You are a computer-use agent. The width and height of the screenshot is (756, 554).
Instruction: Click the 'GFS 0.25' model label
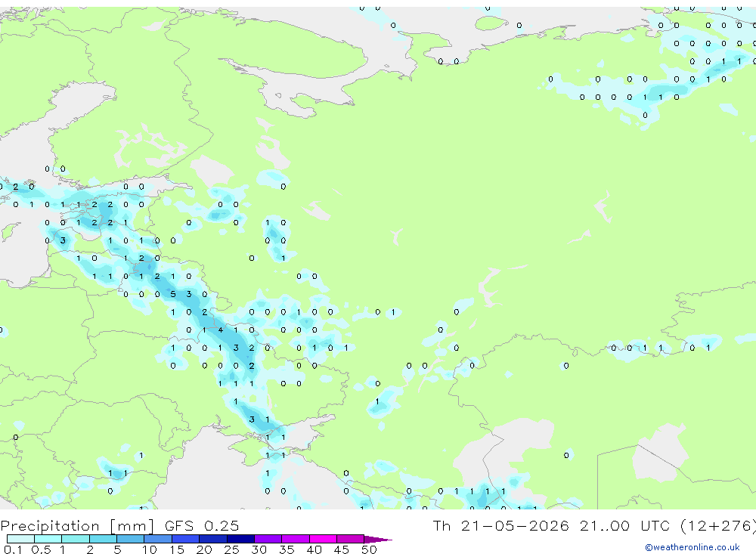[x=202, y=525]
